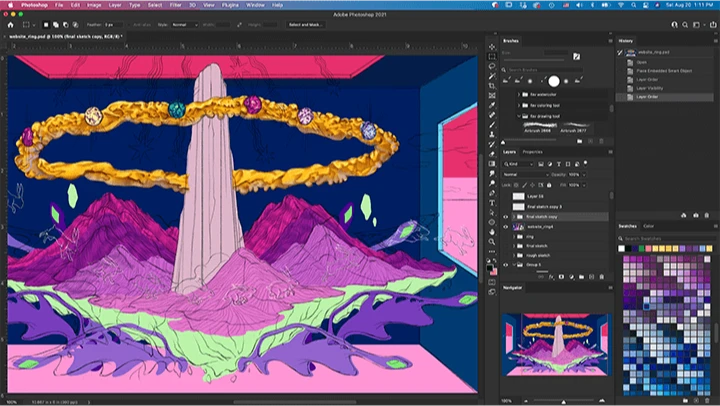Add layer style with fx icon
Viewport: 720px width, 406px height.
(x=551, y=277)
